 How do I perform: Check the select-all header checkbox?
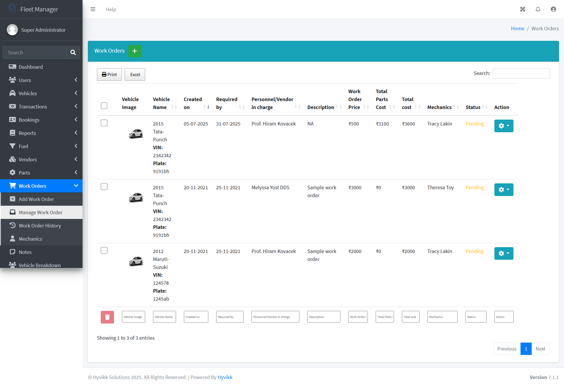click(104, 106)
